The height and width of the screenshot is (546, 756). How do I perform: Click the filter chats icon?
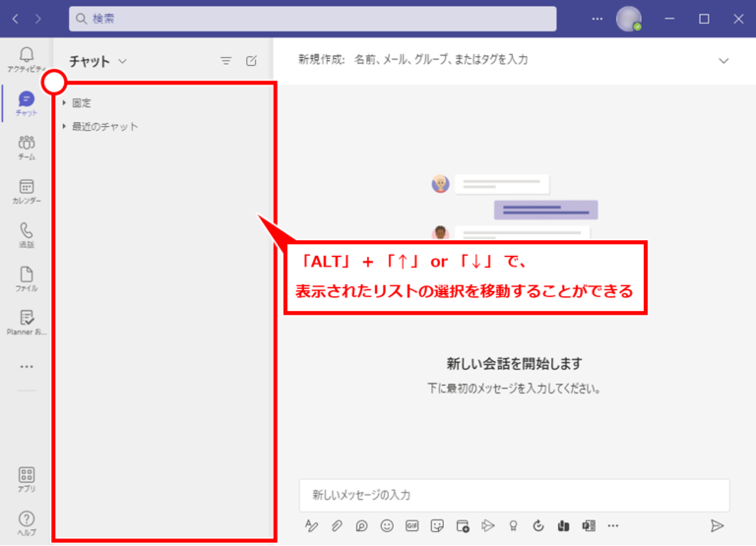(x=226, y=61)
